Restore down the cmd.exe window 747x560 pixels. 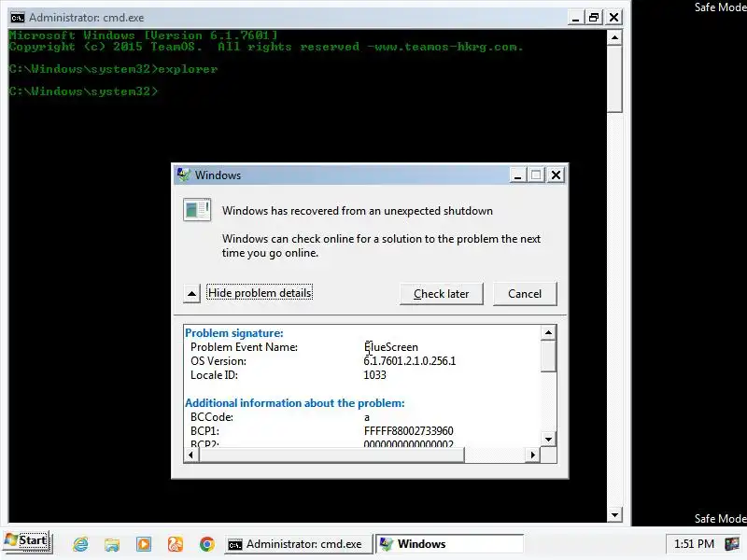click(594, 18)
